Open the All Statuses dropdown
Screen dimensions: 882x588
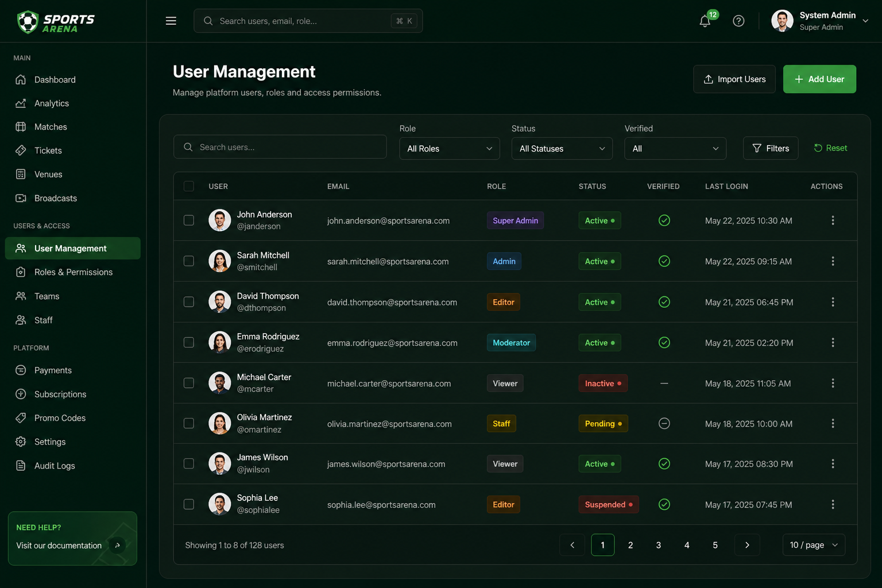coord(562,149)
